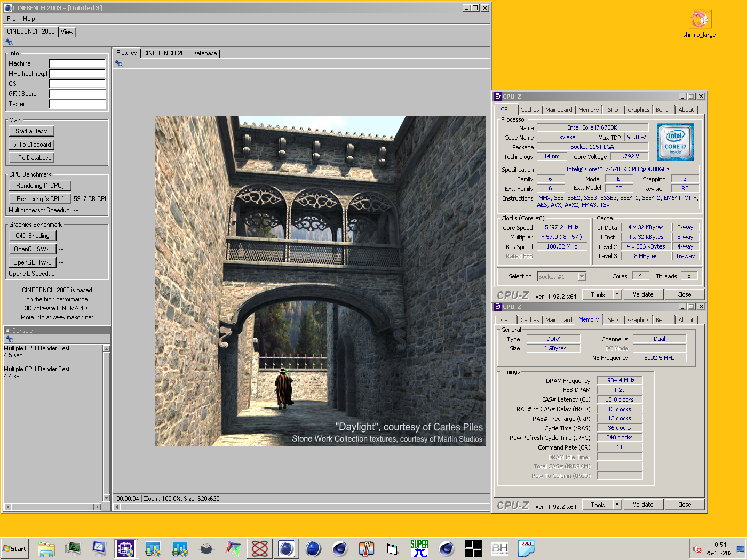
Task: Run the OpenGL HW-L test
Action: 33,262
